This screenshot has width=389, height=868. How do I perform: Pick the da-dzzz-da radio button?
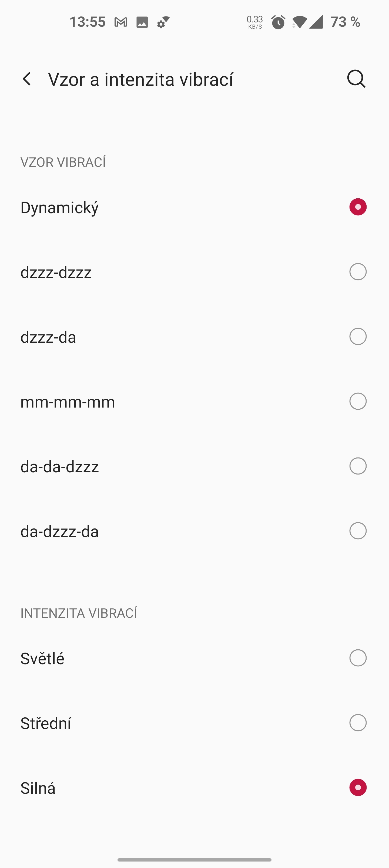(358, 531)
